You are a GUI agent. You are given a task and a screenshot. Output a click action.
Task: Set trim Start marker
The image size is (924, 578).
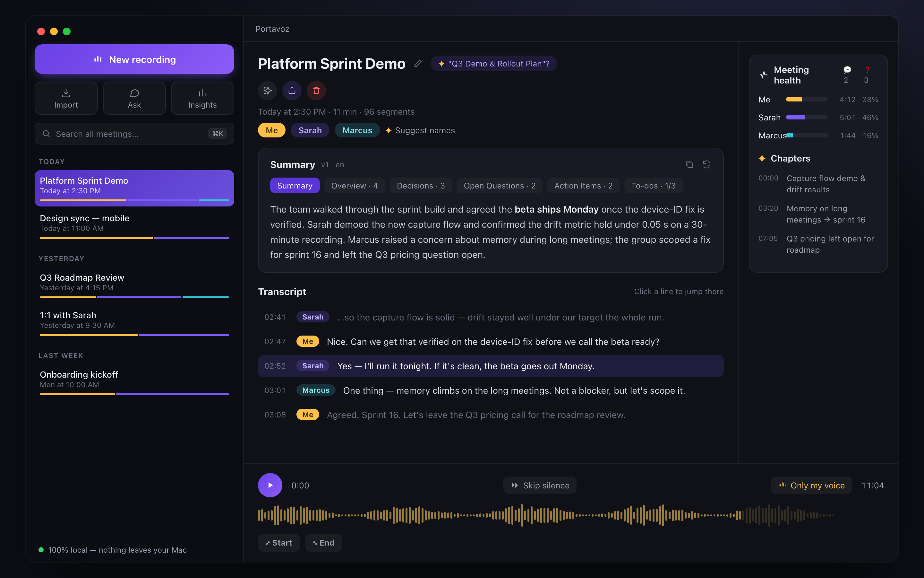[x=279, y=543]
